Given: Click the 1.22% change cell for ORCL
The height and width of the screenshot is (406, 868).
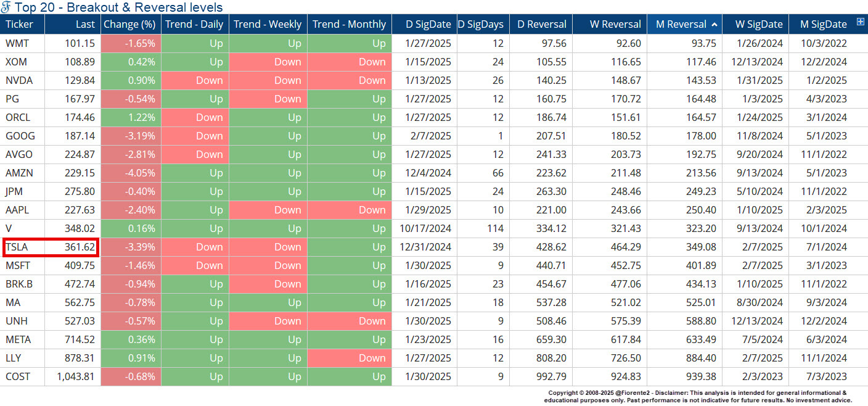Looking at the screenshot, I should (131, 117).
